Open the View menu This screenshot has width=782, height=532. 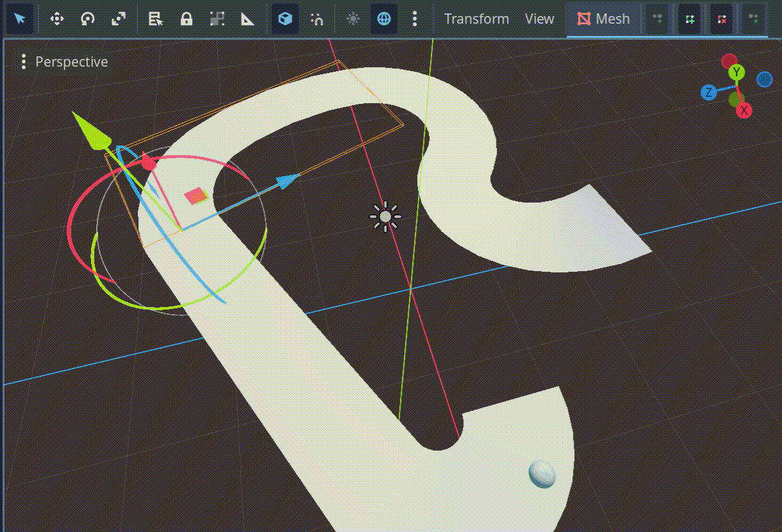point(539,19)
